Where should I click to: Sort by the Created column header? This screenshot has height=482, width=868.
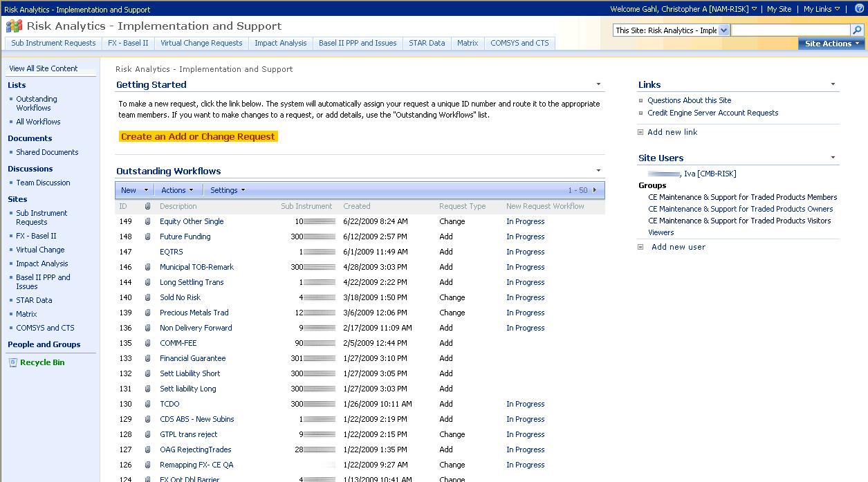pos(356,206)
